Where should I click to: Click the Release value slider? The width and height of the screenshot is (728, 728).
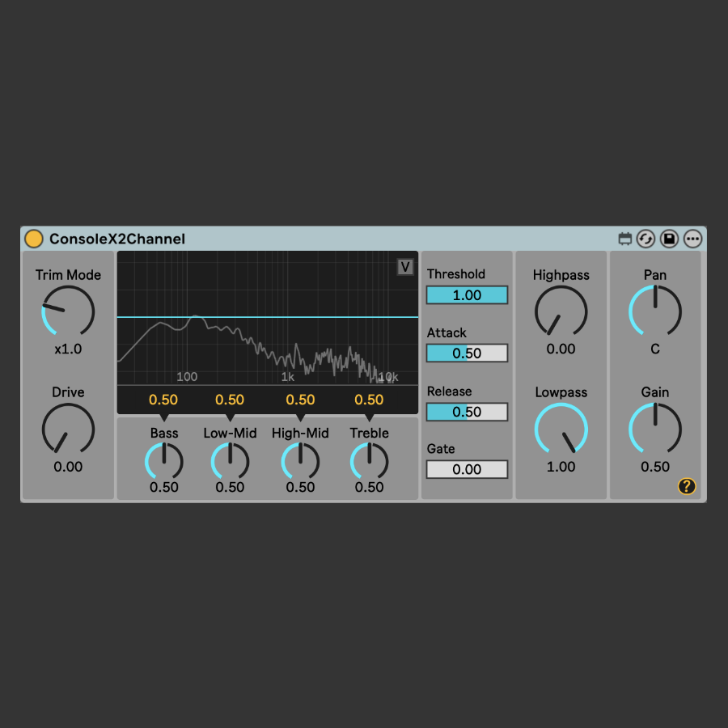(467, 412)
